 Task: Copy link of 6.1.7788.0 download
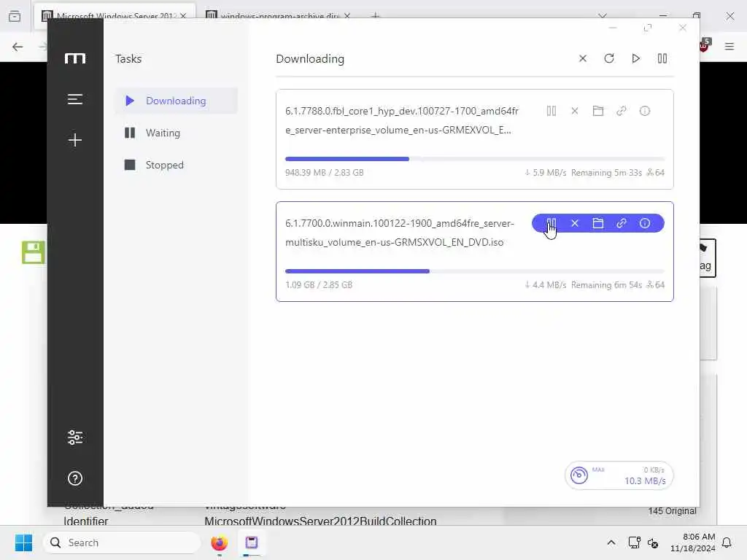(x=622, y=111)
